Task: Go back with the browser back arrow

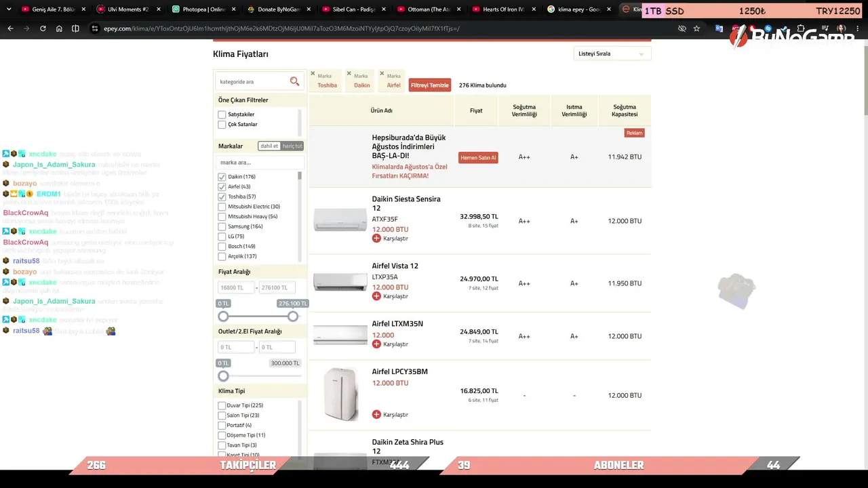Action: pos(10,28)
